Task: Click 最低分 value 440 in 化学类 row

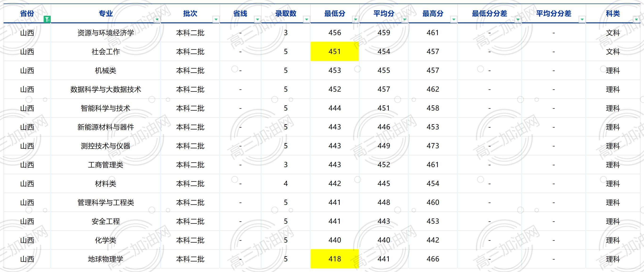Action: 335,240
